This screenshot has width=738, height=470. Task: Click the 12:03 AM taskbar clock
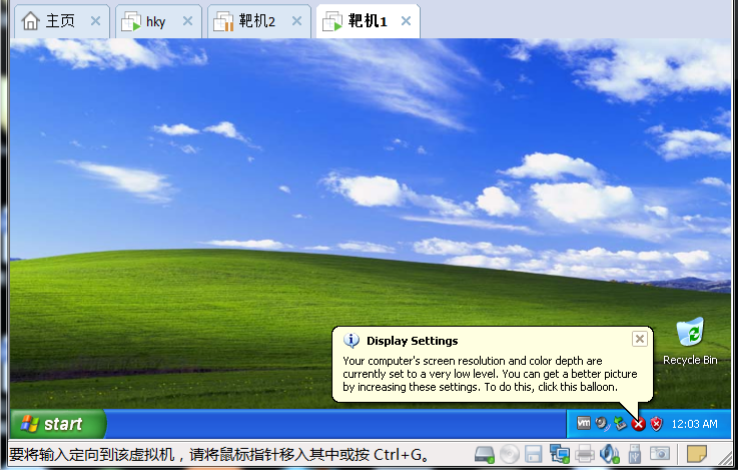(x=694, y=424)
